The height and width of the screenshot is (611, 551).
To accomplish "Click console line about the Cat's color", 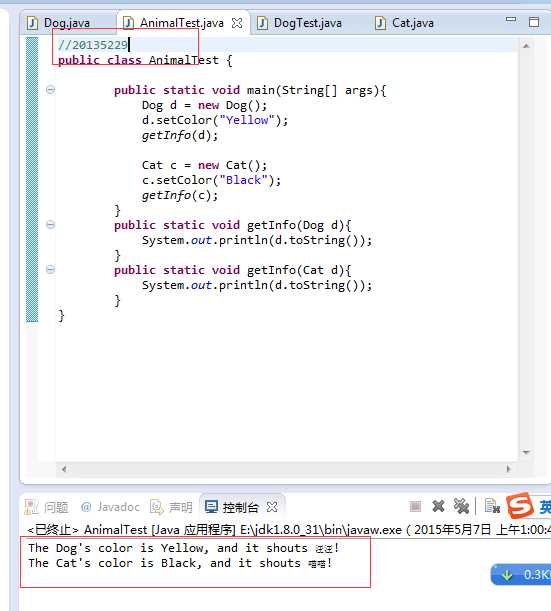I will [180, 563].
